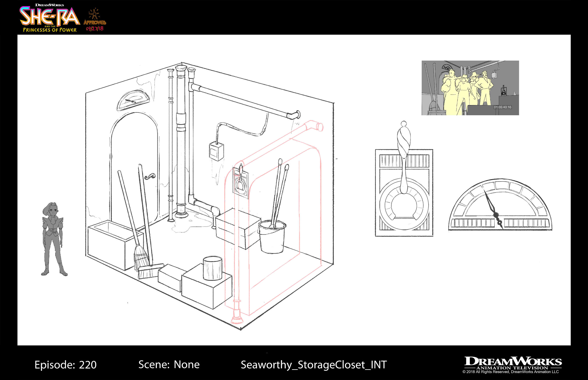Click the Episode: 220 label
The width and height of the screenshot is (588, 380).
pyautogui.click(x=65, y=365)
